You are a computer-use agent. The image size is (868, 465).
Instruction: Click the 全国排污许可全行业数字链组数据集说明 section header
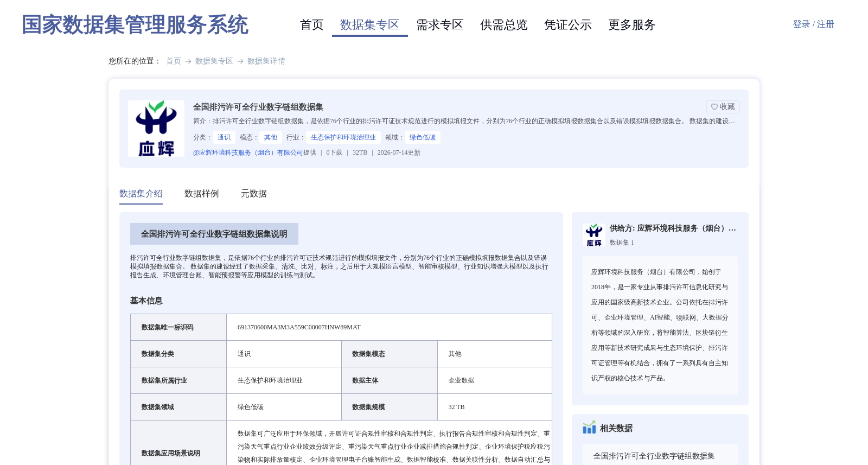[x=214, y=234]
